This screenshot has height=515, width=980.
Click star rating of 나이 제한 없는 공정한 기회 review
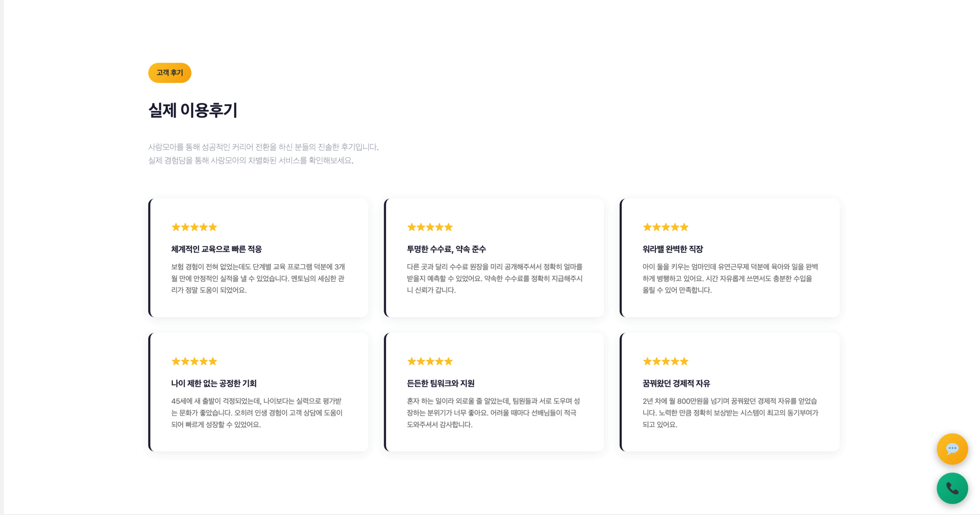[x=194, y=361]
